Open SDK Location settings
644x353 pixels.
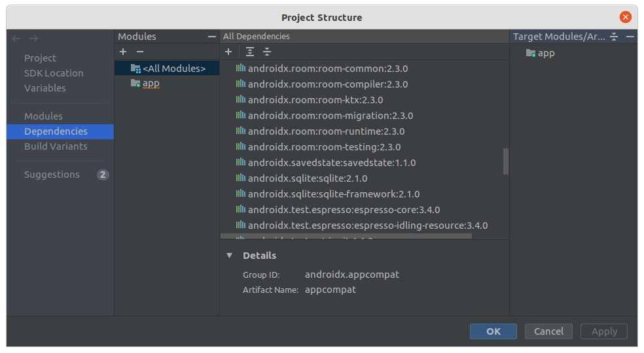[x=54, y=73]
